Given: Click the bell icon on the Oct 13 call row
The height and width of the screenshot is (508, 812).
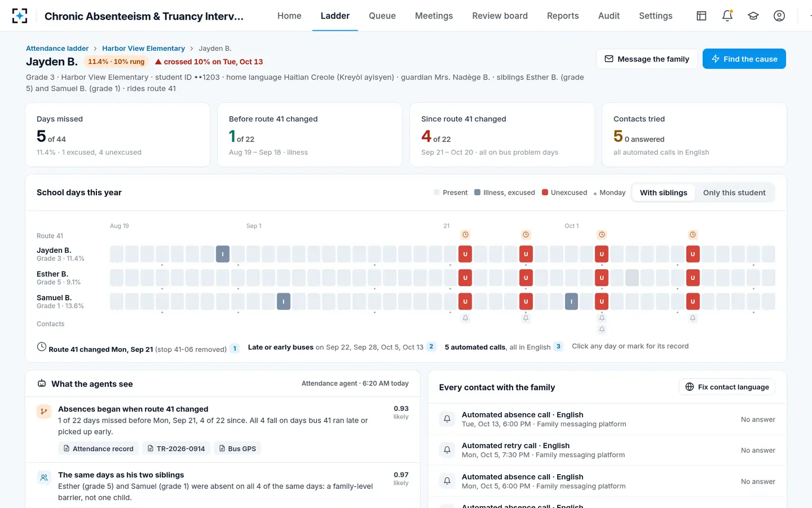Looking at the screenshot, I should click(x=447, y=419).
